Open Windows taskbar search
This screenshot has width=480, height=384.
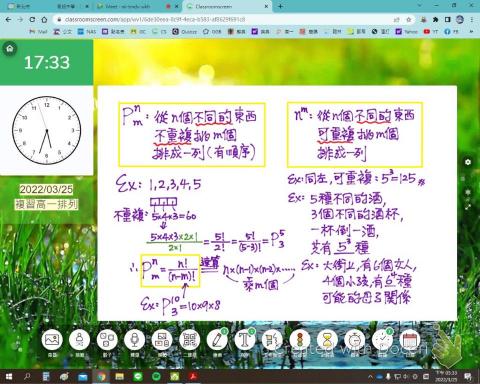tap(27, 377)
